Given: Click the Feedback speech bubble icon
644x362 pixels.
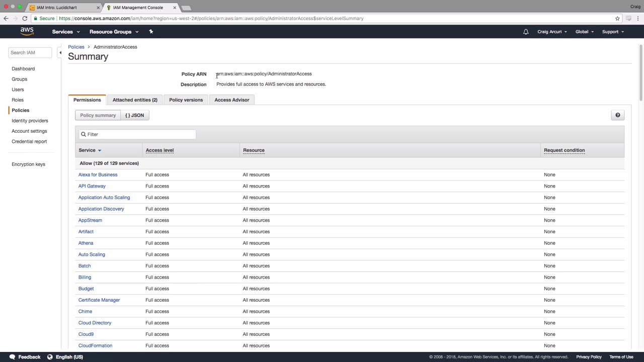Looking at the screenshot, I should (x=12, y=357).
